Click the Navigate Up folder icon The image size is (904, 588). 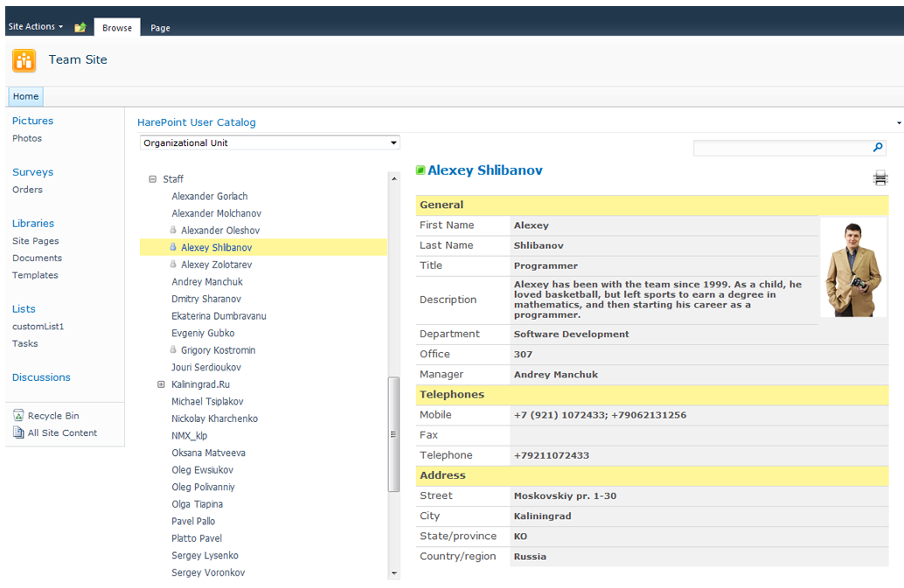pyautogui.click(x=80, y=27)
